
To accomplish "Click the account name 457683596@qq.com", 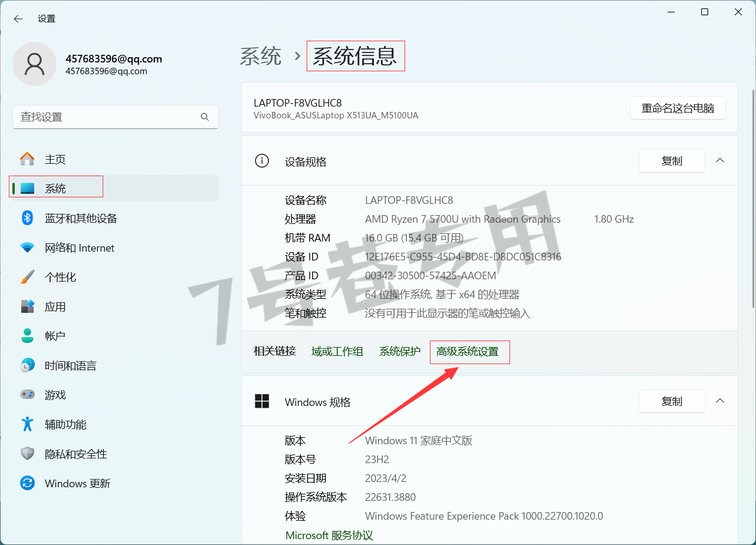I will pyautogui.click(x=114, y=59).
